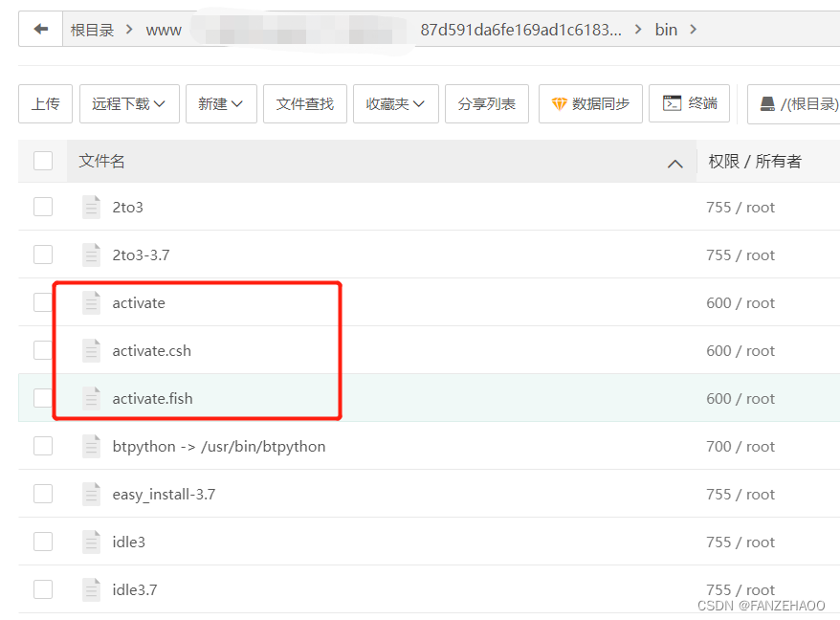
Task: Check the box for idle3.7
Action: point(43,589)
